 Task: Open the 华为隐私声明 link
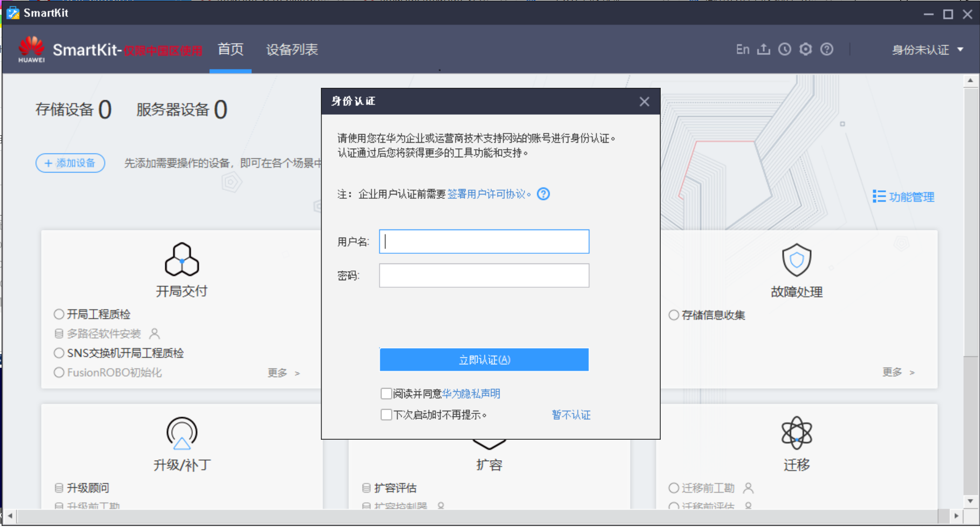click(x=470, y=393)
